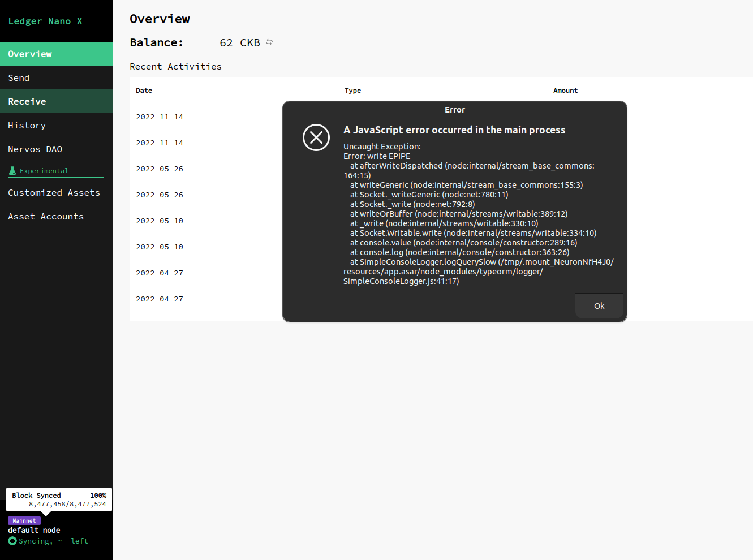The image size is (753, 560).
Task: Select the Overview sidebar item
Action: coord(29,53)
